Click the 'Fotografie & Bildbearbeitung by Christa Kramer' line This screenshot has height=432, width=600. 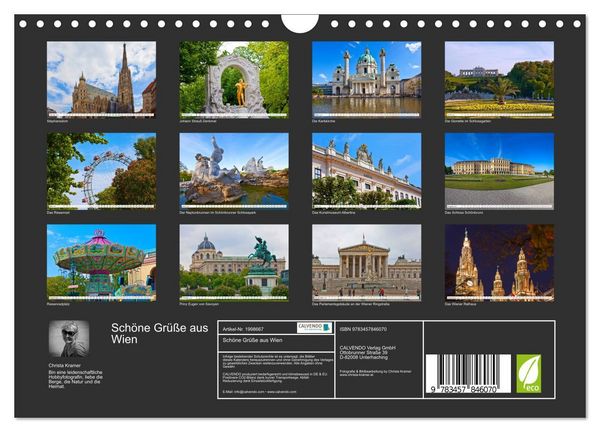coord(375,372)
